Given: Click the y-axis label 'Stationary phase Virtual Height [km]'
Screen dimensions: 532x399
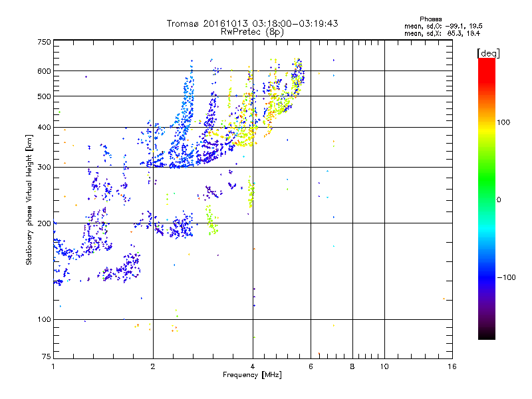Looking at the screenshot, I should click(x=29, y=199).
